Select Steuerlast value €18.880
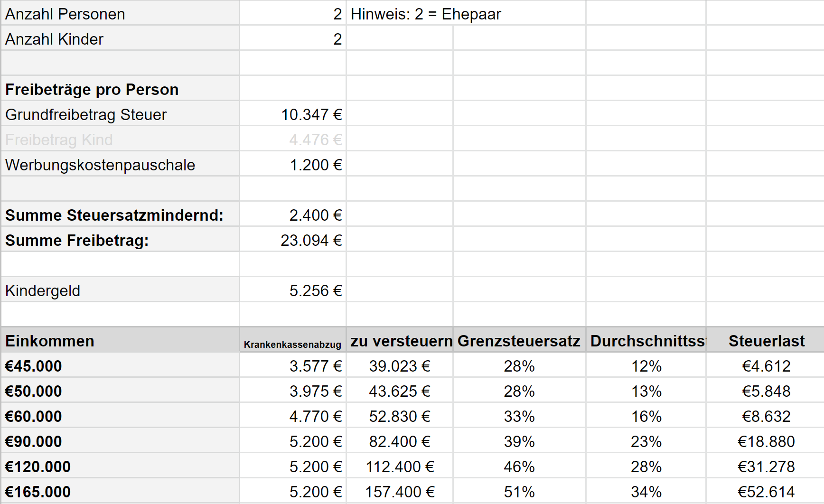824x504 pixels. (x=766, y=441)
